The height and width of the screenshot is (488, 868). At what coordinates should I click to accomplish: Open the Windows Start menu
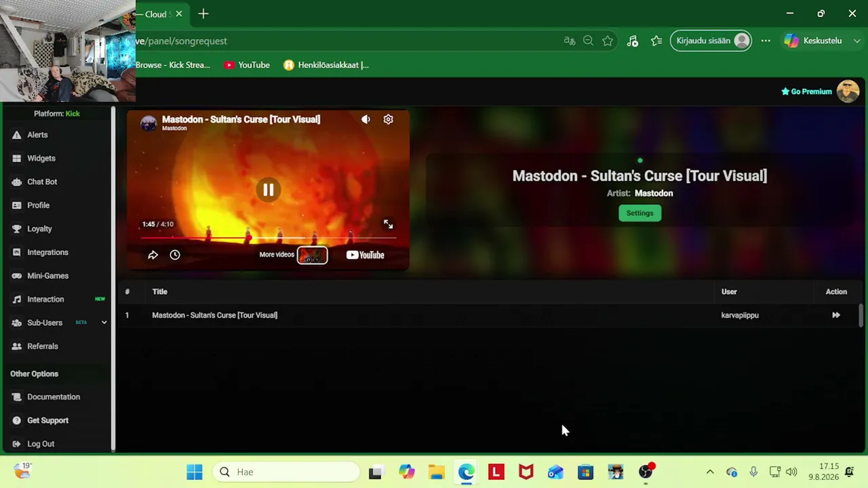pyautogui.click(x=195, y=472)
